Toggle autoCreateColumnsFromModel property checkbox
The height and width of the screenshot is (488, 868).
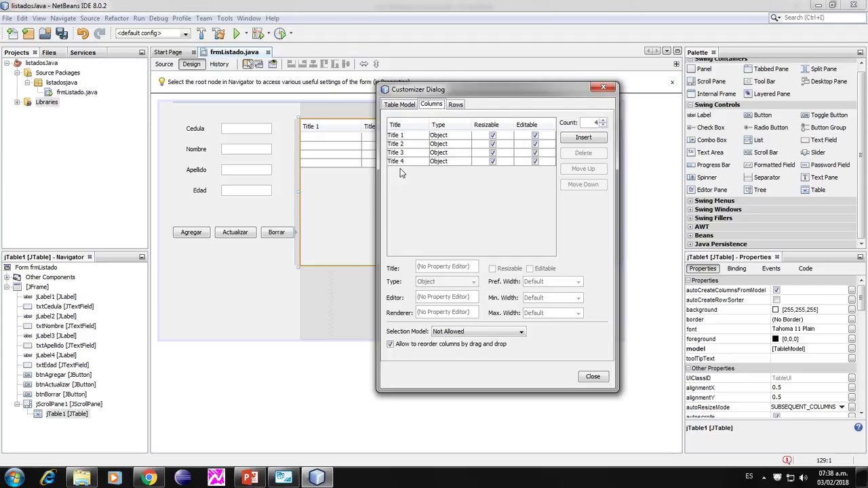pos(776,290)
